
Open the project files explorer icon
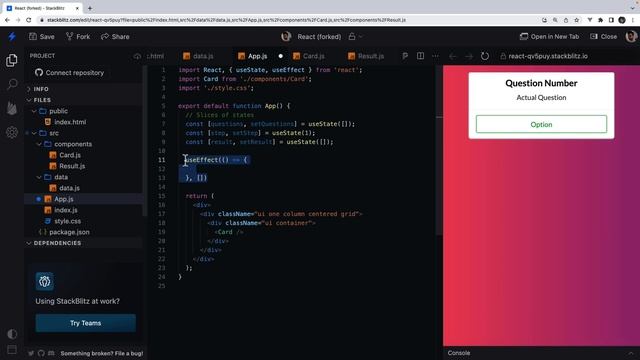(12, 60)
